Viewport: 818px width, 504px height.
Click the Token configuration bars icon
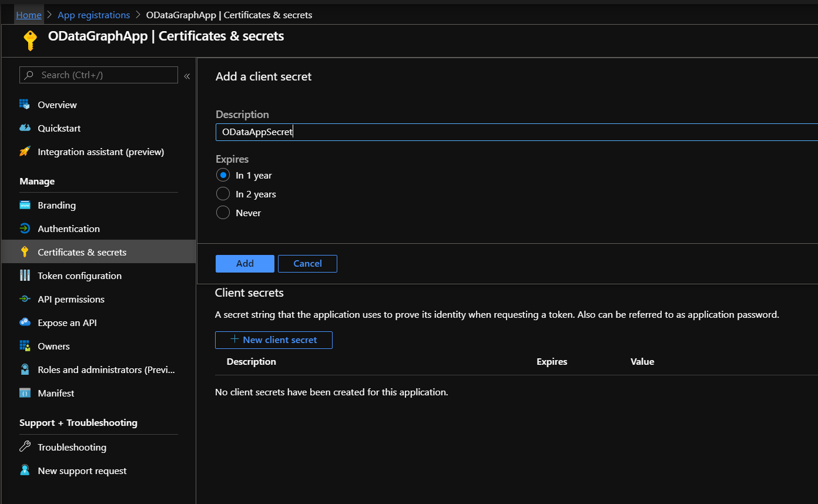click(x=25, y=275)
